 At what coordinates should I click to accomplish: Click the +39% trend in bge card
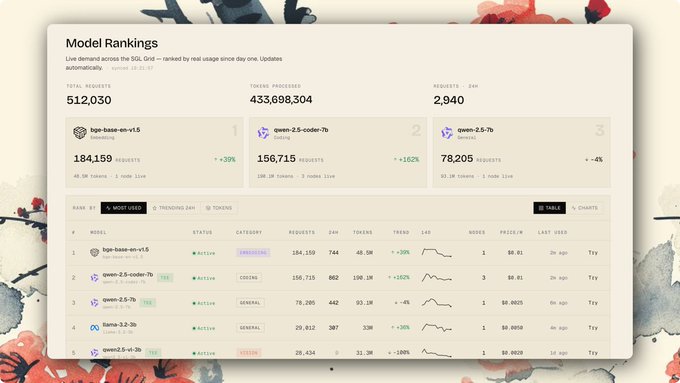pyautogui.click(x=225, y=160)
